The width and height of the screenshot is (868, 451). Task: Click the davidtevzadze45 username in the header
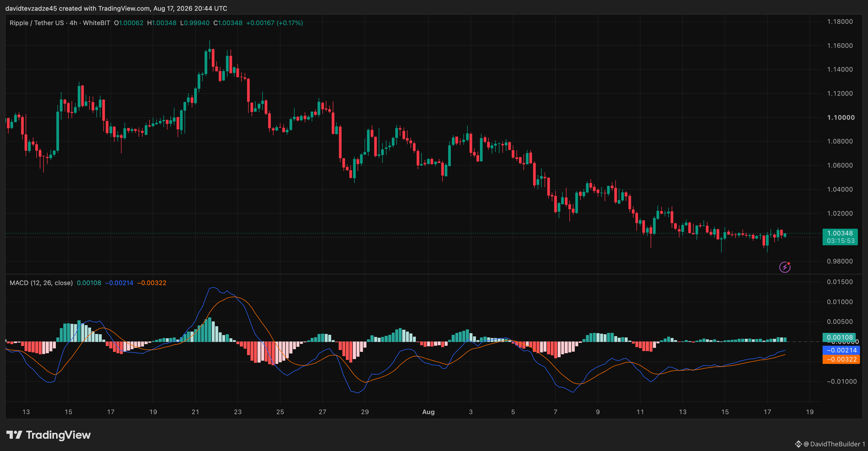point(31,9)
